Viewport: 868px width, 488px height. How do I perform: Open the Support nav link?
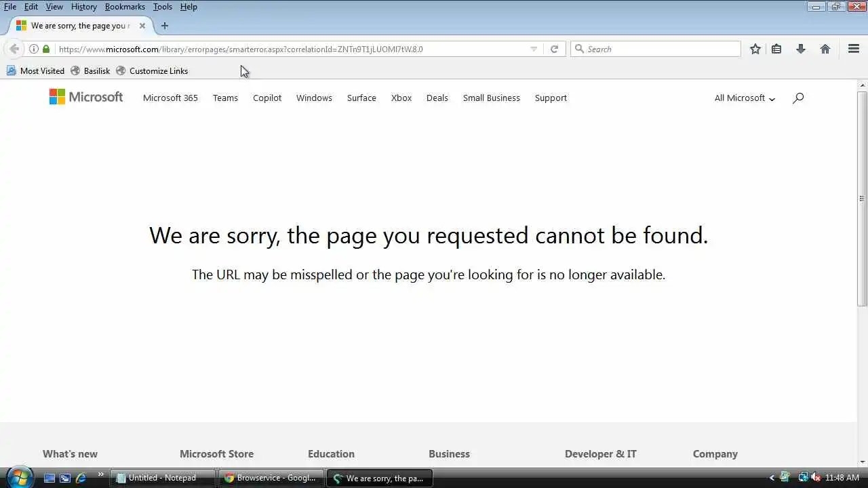[551, 98]
